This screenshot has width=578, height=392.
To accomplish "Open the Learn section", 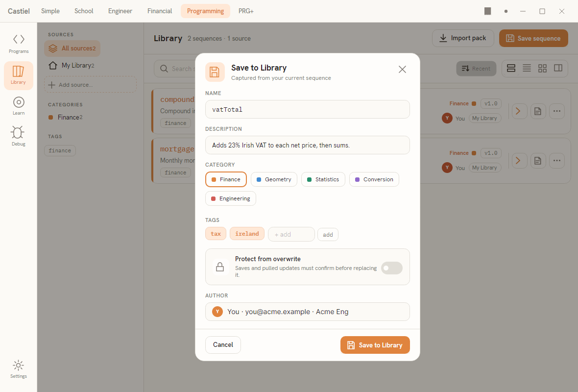I will 19,106.
